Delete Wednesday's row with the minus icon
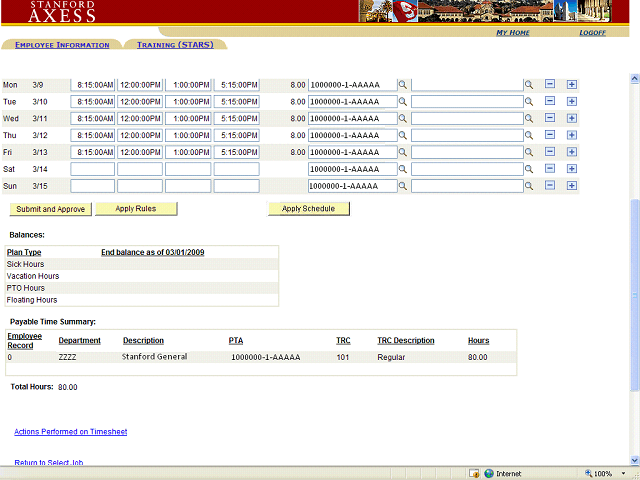This screenshot has height=480, width=640. 550,119
